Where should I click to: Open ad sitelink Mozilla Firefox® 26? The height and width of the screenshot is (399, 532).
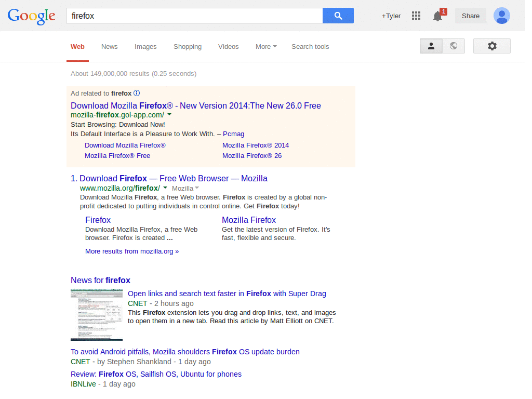[252, 156]
